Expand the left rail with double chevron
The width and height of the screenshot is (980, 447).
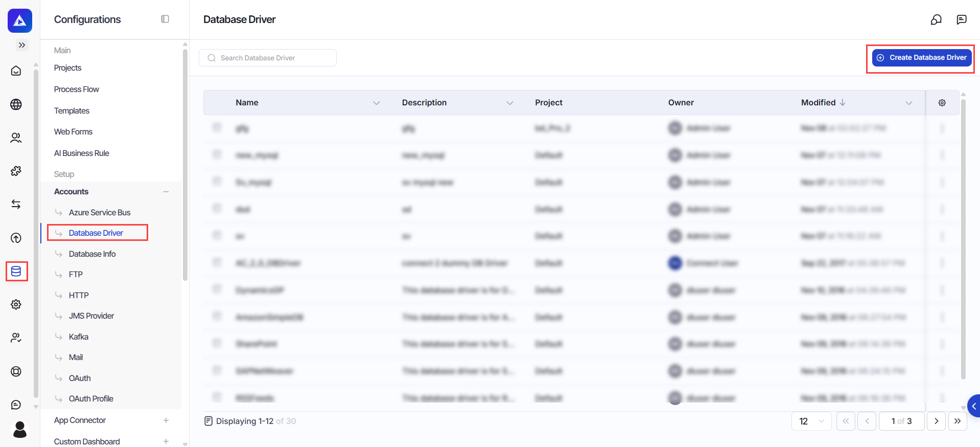[21, 45]
